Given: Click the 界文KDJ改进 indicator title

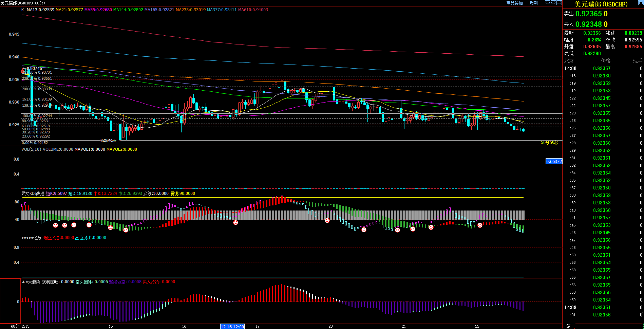Looking at the screenshot, I should (33, 194).
